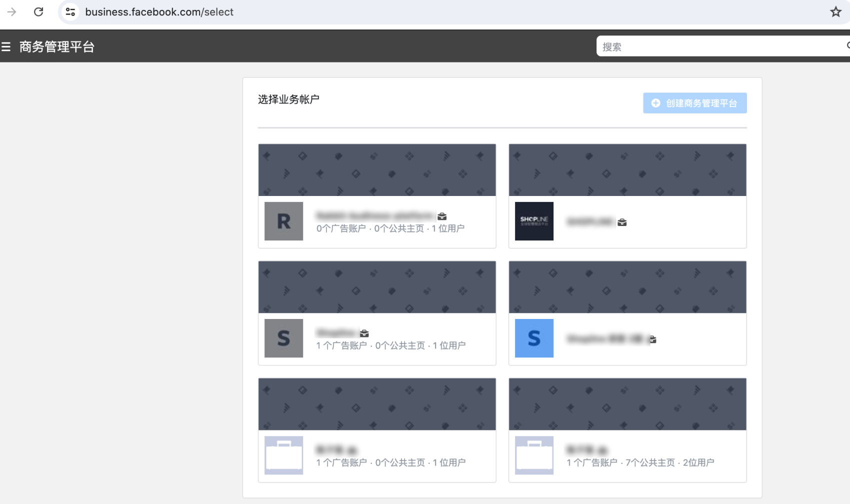Click the 选择业务帐户 heading
This screenshot has width=850, height=504.
[x=288, y=99]
